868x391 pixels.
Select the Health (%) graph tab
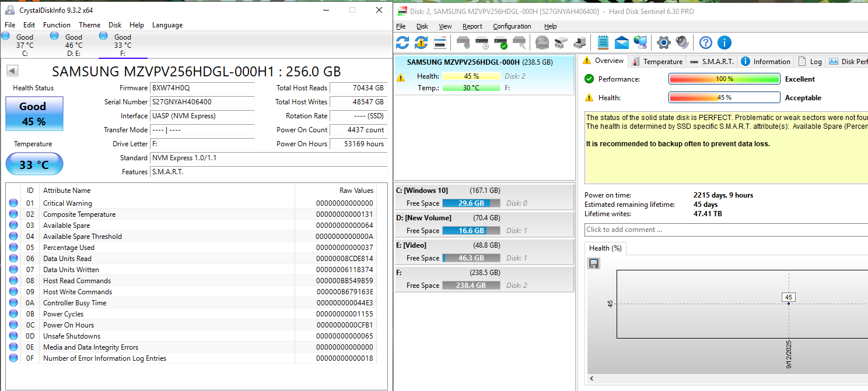pyautogui.click(x=605, y=248)
